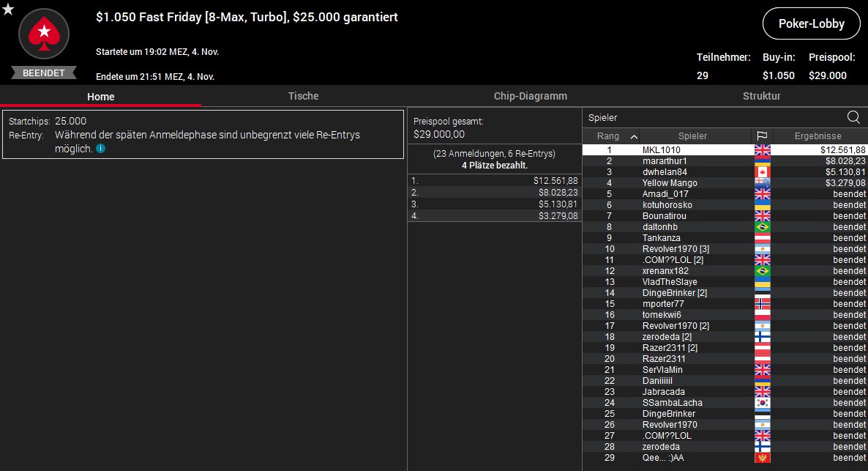Sort by the Ergebnisse column header
This screenshot has width=868, height=471.
pyautogui.click(x=818, y=136)
